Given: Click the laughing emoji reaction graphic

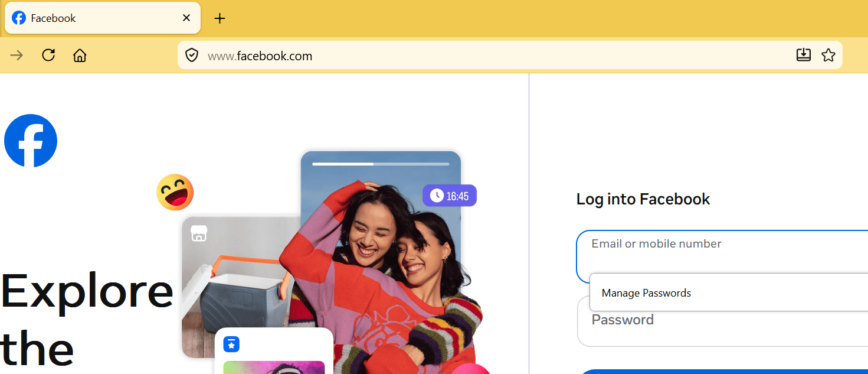Looking at the screenshot, I should coord(175,192).
